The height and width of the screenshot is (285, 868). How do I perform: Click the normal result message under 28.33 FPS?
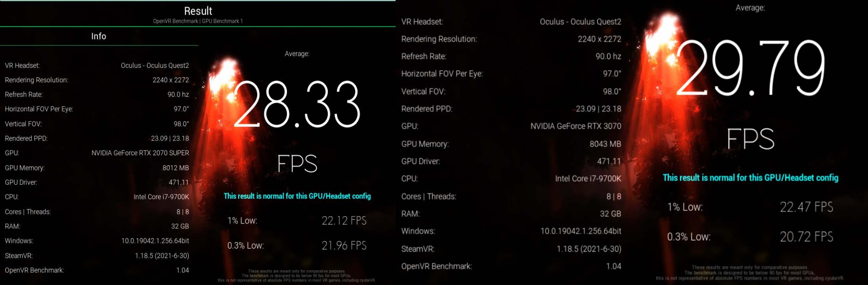coord(297,196)
